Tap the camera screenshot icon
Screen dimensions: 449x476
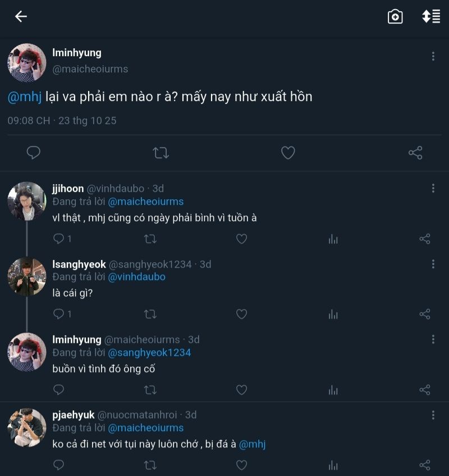395,17
